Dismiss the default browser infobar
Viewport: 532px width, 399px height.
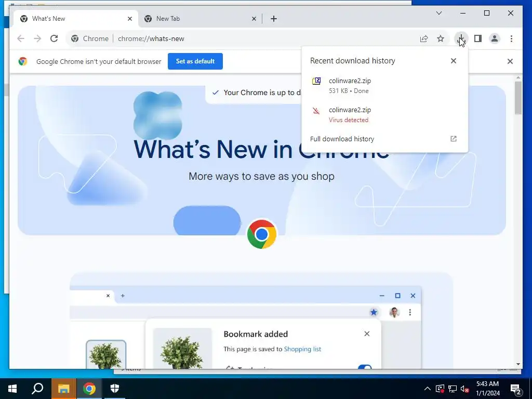[x=510, y=61]
